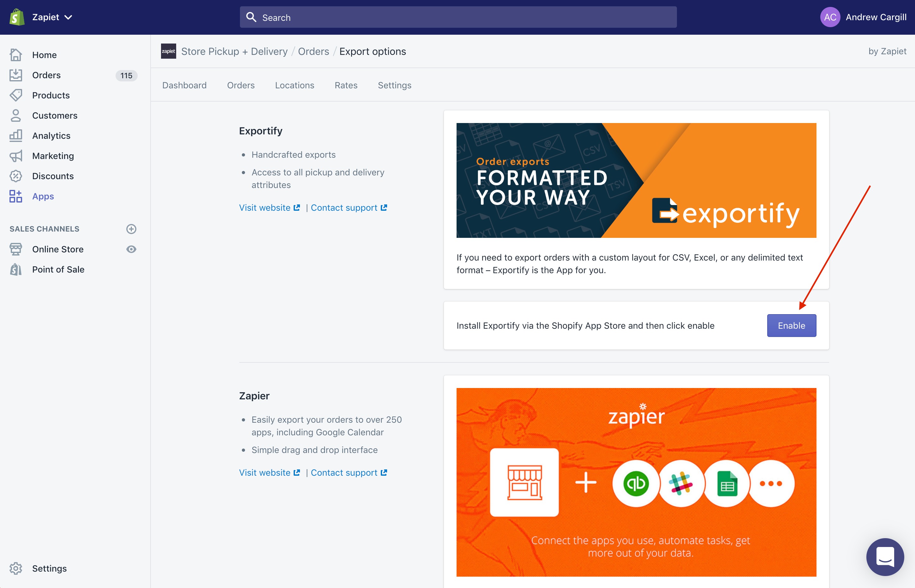Open Analytics chart icon in sidebar

coord(16,136)
